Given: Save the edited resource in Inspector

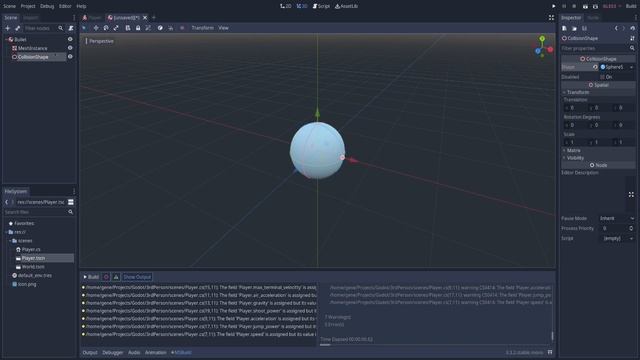Looking at the screenshot, I should click(584, 28).
